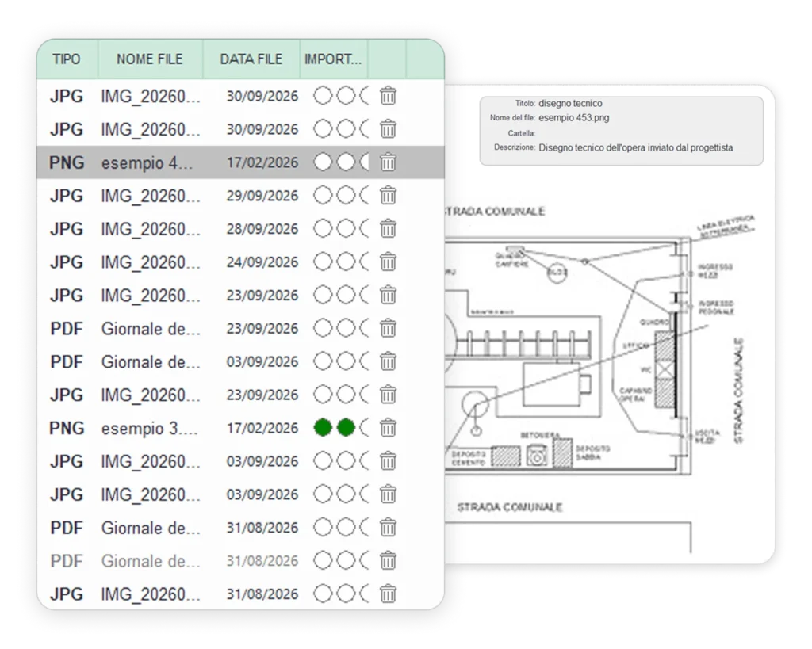The height and width of the screenshot is (649, 812).
Task: Click the Titolo value 'disegno tecnico'
Action: point(570,104)
